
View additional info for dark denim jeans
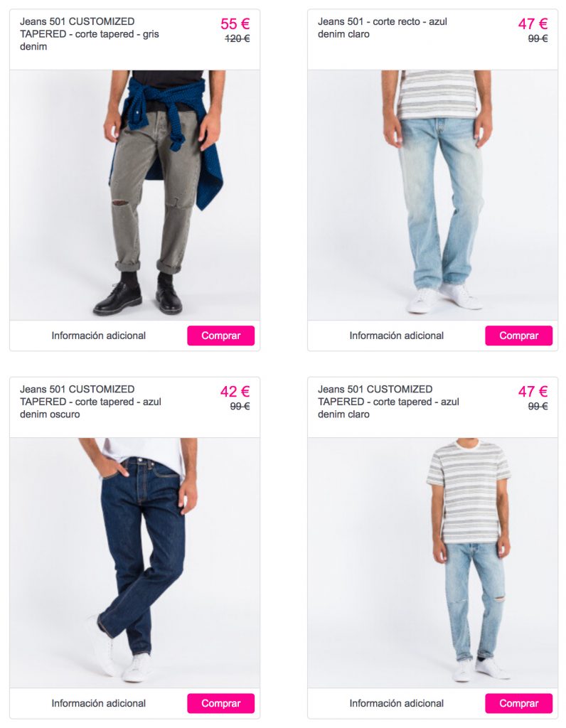[x=98, y=703]
